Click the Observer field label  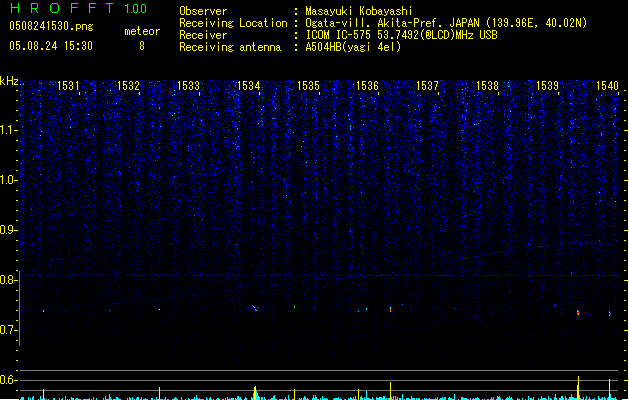click(203, 11)
